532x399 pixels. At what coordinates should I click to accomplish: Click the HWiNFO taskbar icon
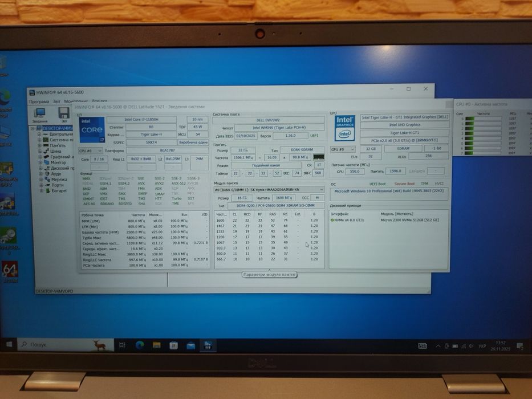[208, 346]
